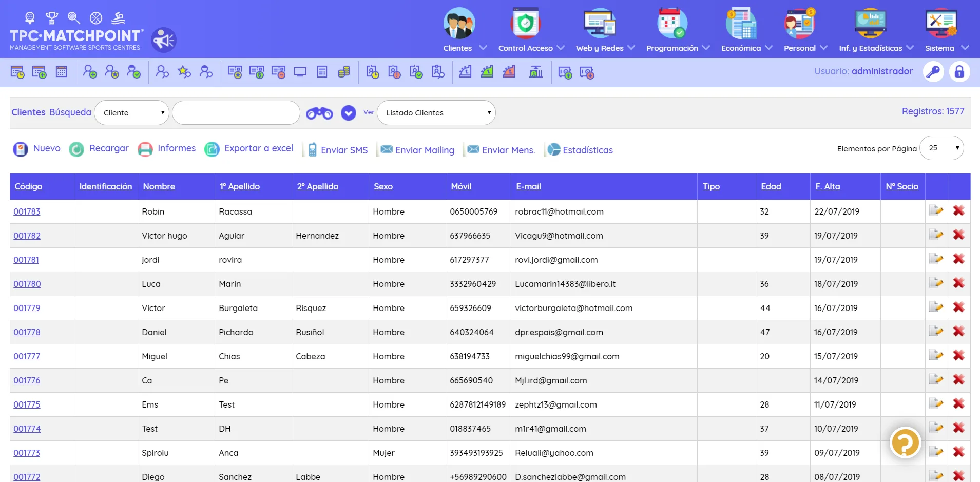Click the document sheet toolbar icon

pos(322,72)
